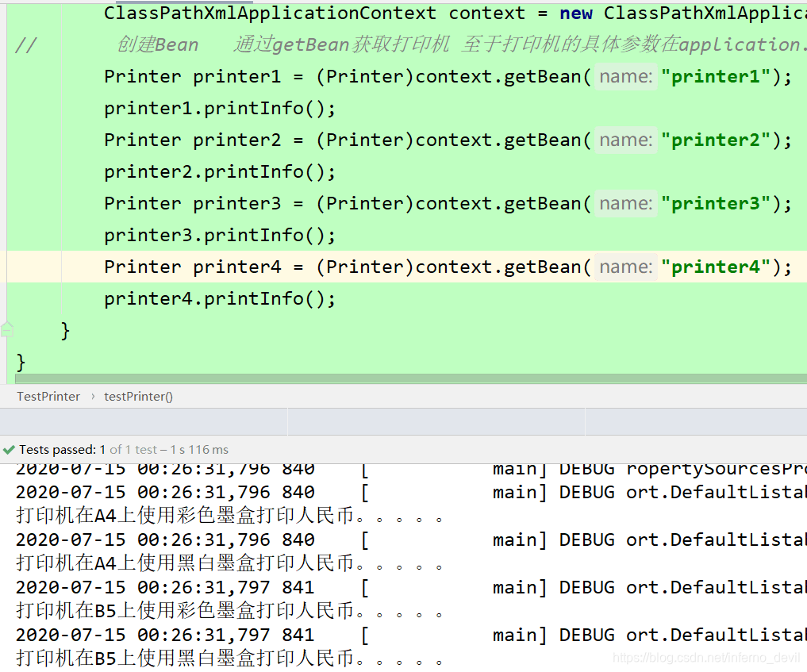Click the 'Printer printer4' variable declaration
The width and height of the screenshot is (807, 672).
pos(193,267)
